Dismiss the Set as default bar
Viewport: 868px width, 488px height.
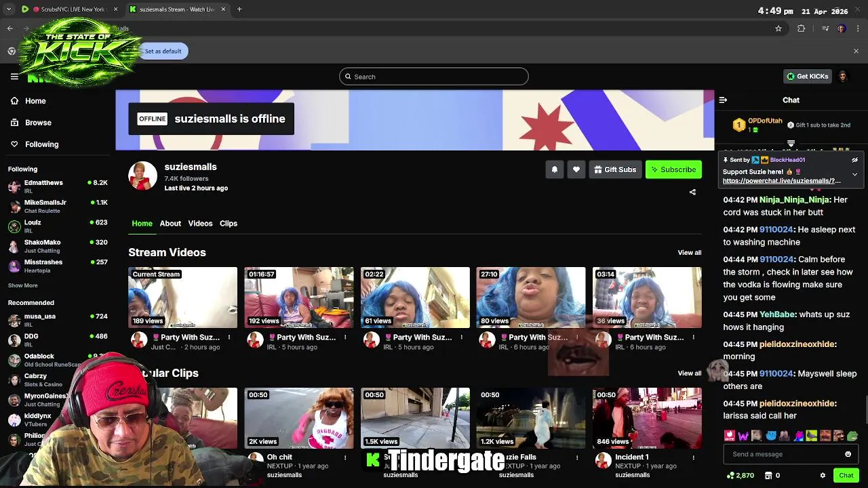coord(856,51)
